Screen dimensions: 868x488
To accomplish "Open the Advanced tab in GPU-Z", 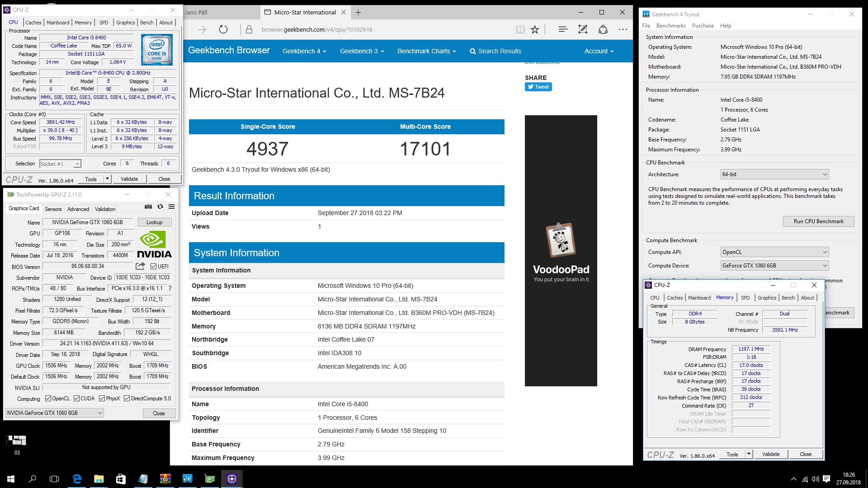I will click(78, 209).
